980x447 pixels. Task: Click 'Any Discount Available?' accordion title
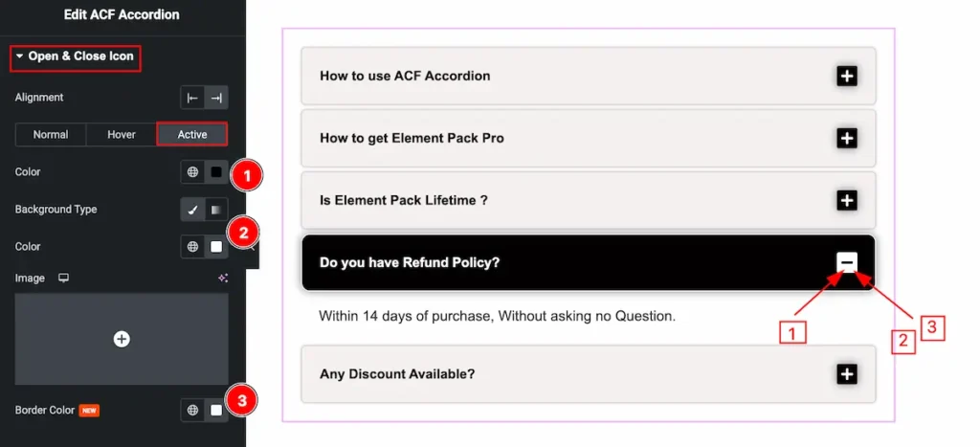click(397, 373)
